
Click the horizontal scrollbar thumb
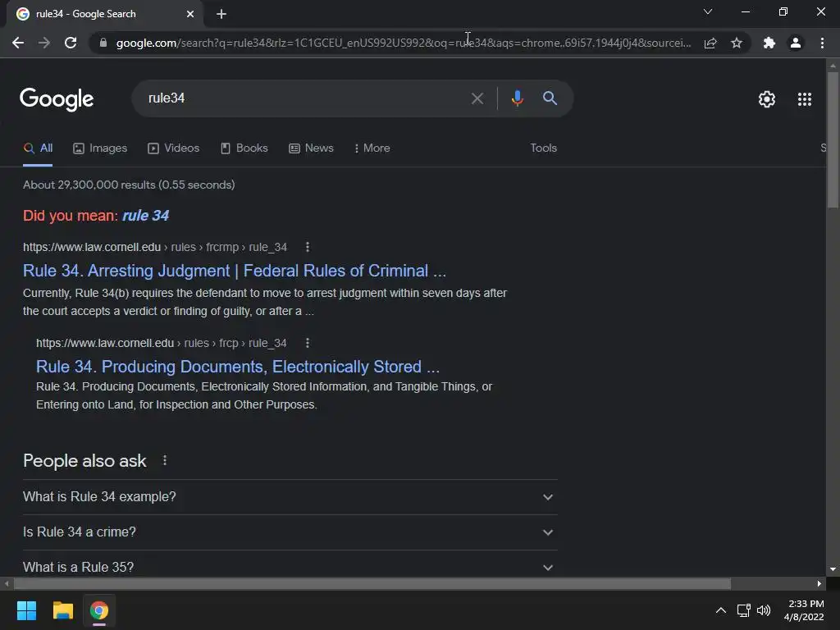pos(372,584)
